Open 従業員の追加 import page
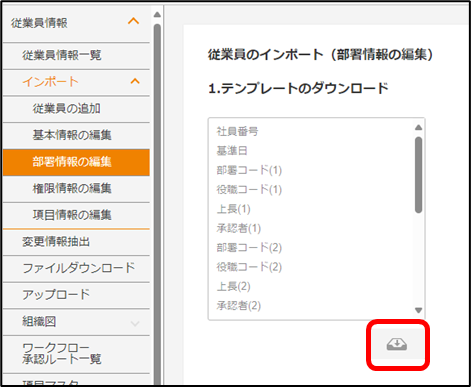The height and width of the screenshot is (387, 471). click(76, 109)
